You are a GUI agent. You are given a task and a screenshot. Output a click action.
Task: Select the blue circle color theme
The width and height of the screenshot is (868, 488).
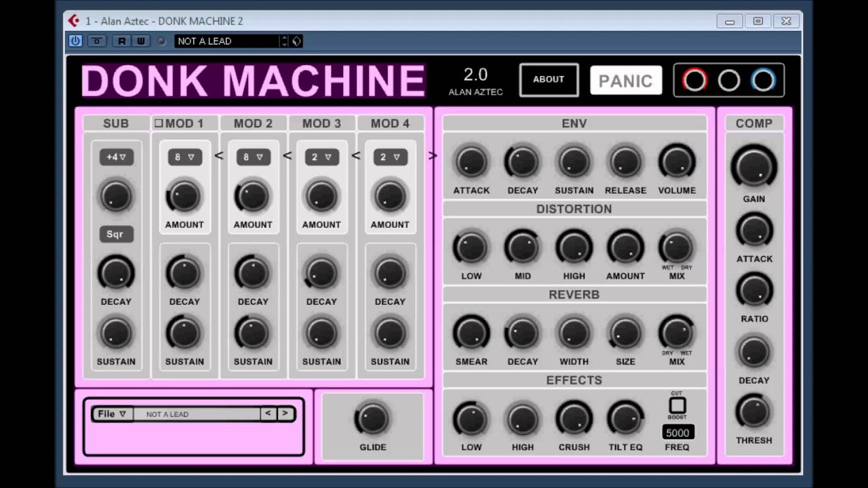coord(764,81)
